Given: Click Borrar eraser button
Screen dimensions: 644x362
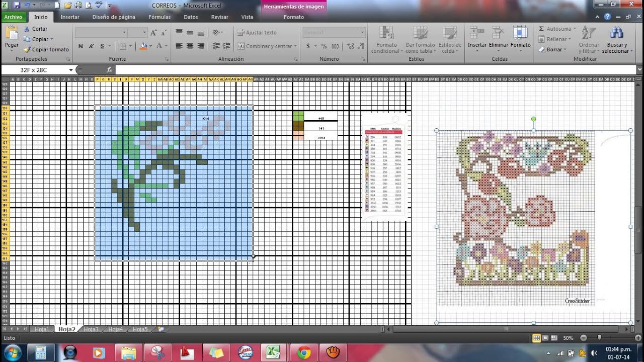Looking at the screenshot, I should point(552,50).
